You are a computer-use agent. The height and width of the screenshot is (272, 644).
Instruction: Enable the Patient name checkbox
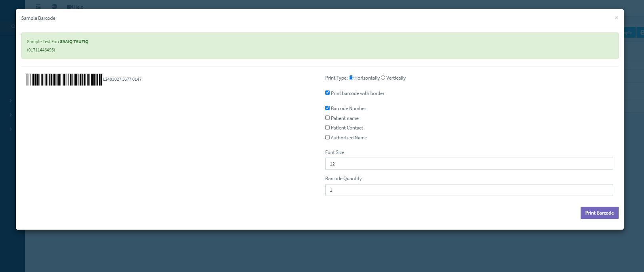click(x=327, y=118)
